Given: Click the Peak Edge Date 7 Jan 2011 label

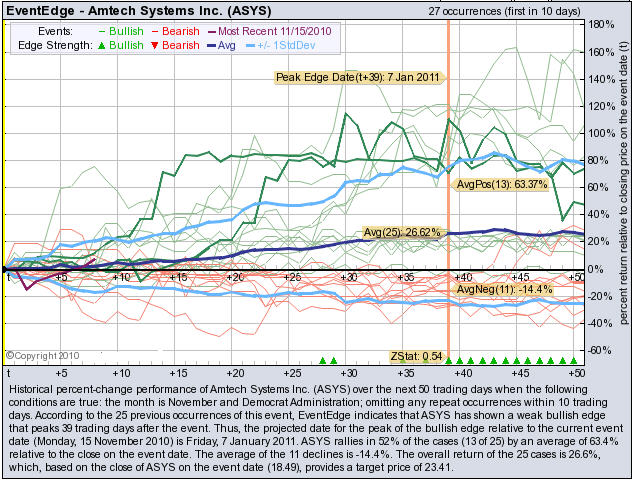Looking at the screenshot, I should pos(358,77).
